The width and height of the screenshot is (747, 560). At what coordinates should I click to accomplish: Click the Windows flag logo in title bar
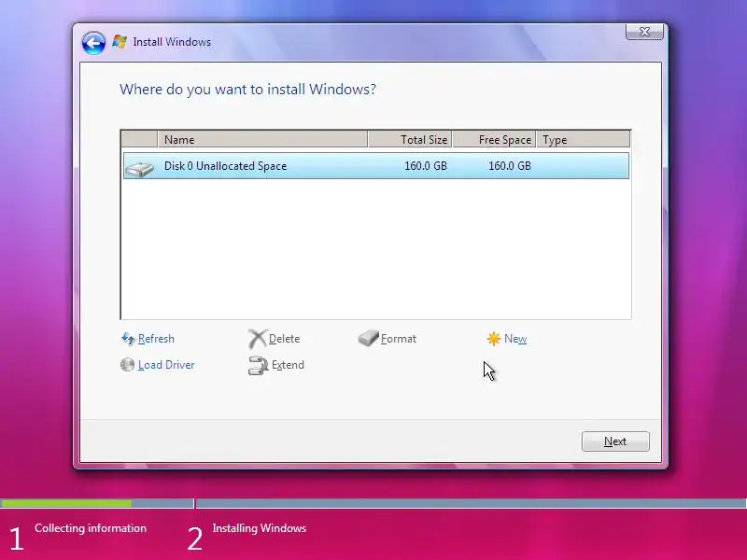(x=120, y=42)
